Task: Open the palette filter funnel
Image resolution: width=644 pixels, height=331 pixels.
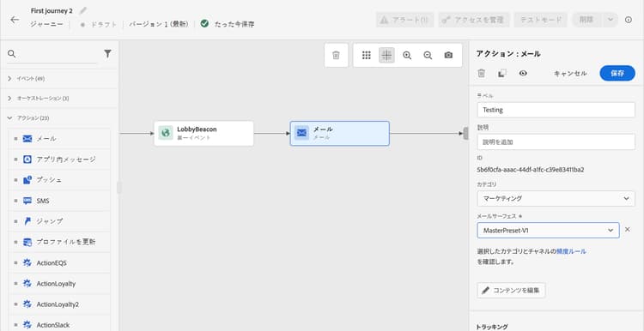Action: pos(107,54)
